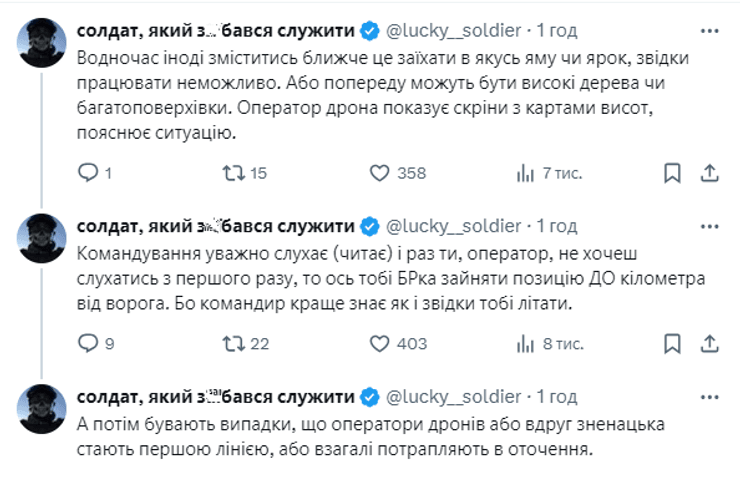Open the more options menu on second tweet
Viewport: 740px width, 478px height.
click(708, 225)
